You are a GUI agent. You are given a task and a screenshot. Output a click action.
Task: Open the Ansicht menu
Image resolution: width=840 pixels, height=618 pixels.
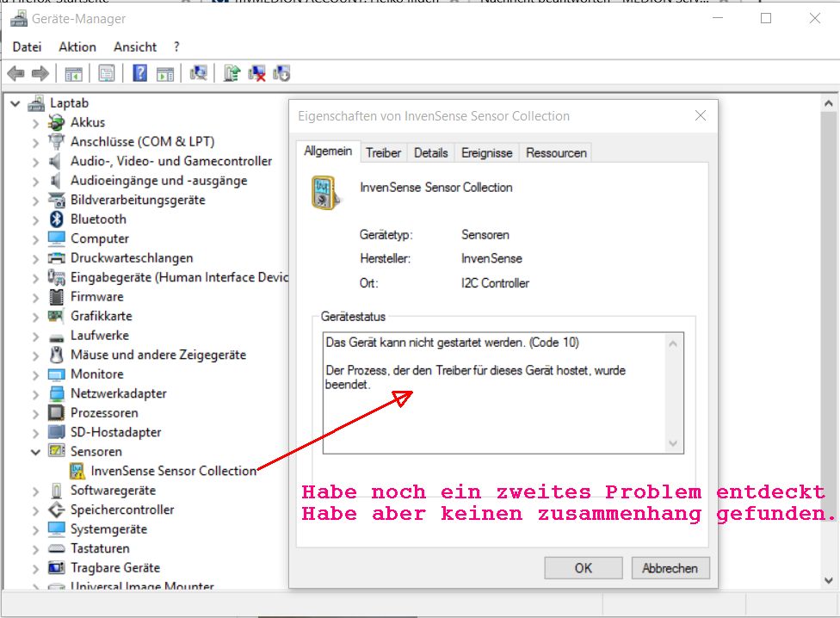coord(135,46)
